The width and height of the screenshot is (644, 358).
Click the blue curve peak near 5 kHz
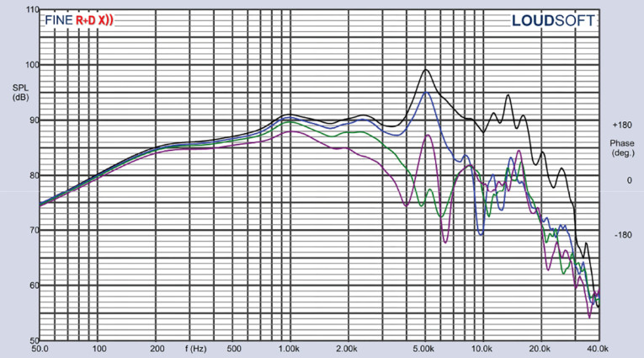(x=427, y=93)
